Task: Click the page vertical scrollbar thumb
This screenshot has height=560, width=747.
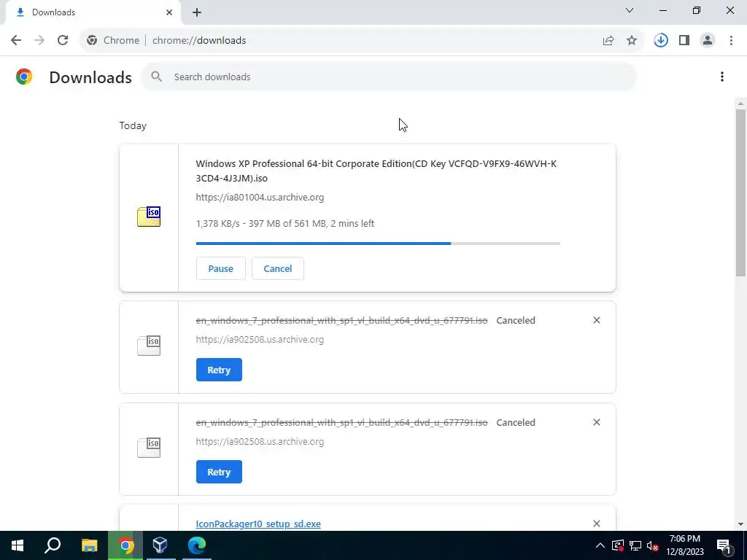Action: pyautogui.click(x=740, y=192)
